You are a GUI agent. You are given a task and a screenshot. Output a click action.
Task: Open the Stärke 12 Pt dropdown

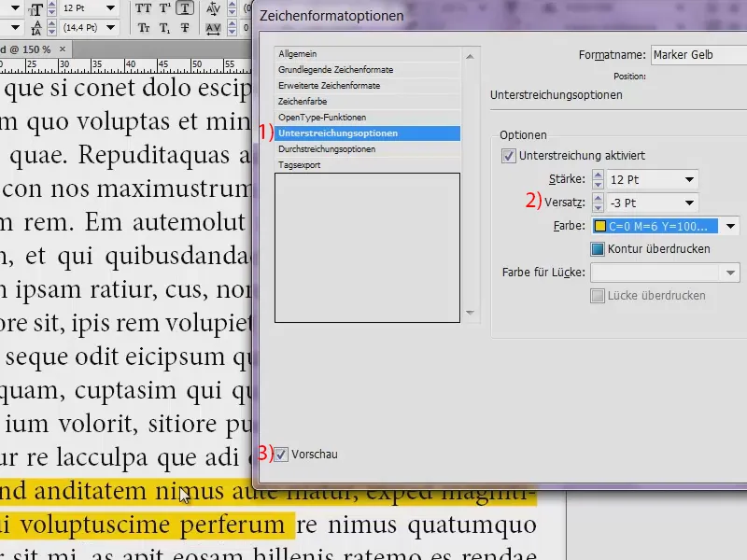point(689,179)
